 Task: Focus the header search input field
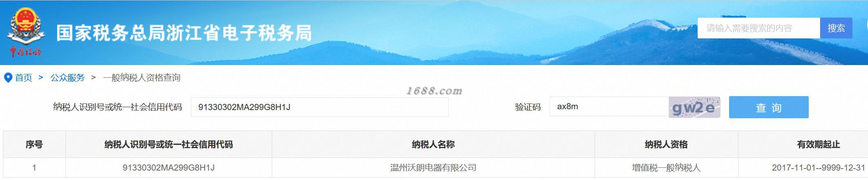[x=758, y=28]
